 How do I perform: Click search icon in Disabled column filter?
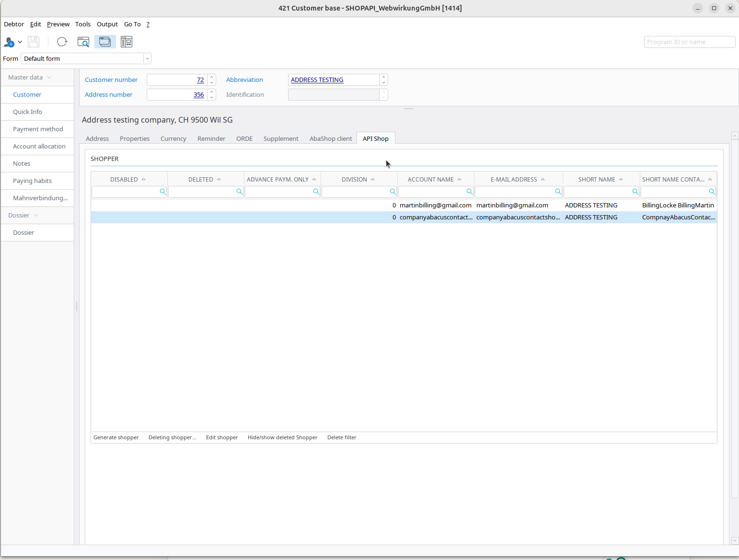pyautogui.click(x=162, y=192)
